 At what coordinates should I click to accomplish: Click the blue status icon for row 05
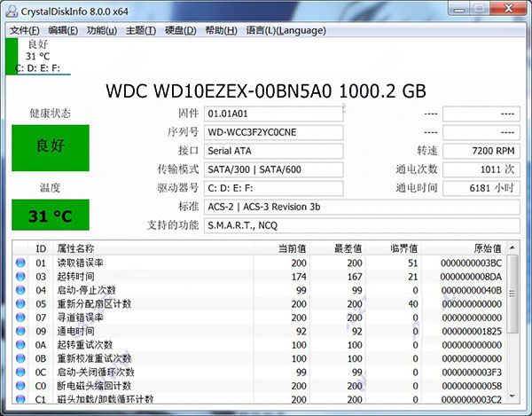click(20, 303)
